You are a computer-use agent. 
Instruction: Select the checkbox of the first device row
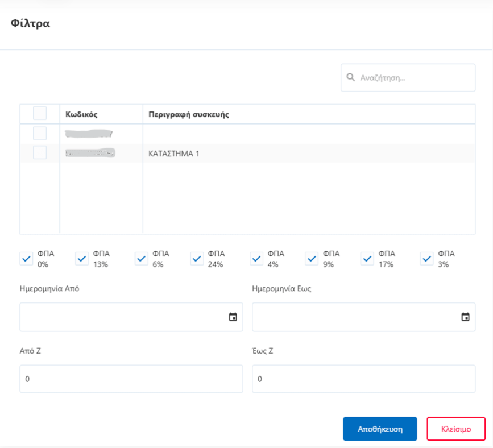[39, 133]
